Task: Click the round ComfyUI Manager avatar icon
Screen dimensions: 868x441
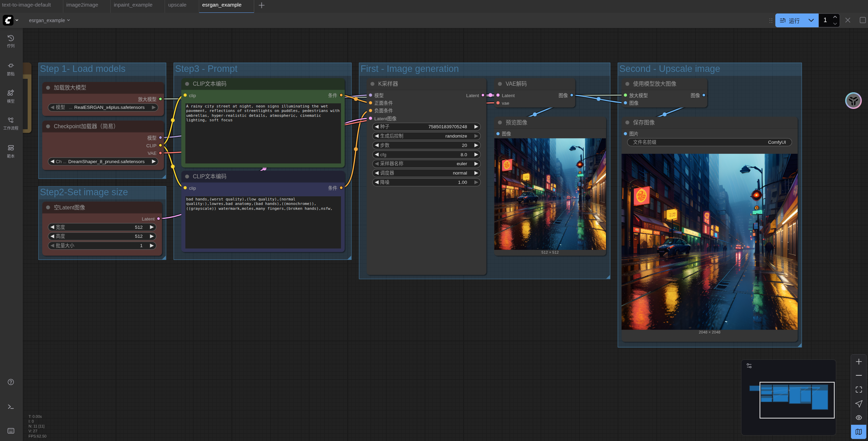Action: (x=853, y=101)
